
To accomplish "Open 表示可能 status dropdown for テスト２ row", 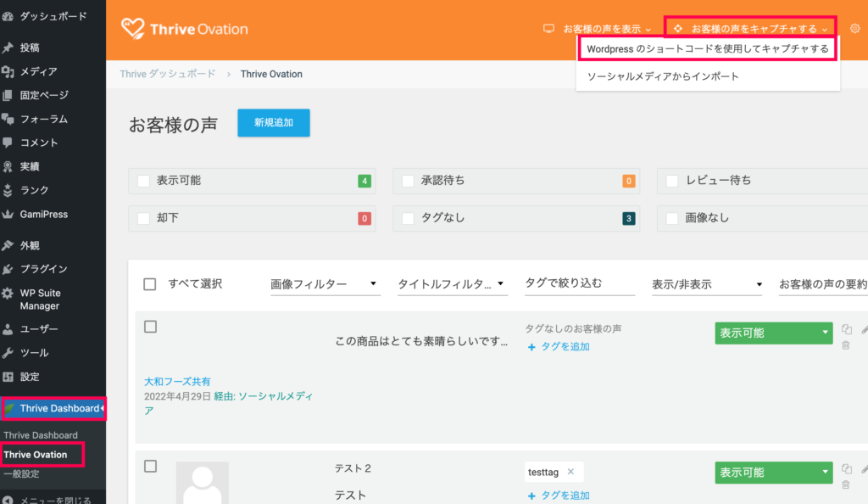I will tap(774, 473).
